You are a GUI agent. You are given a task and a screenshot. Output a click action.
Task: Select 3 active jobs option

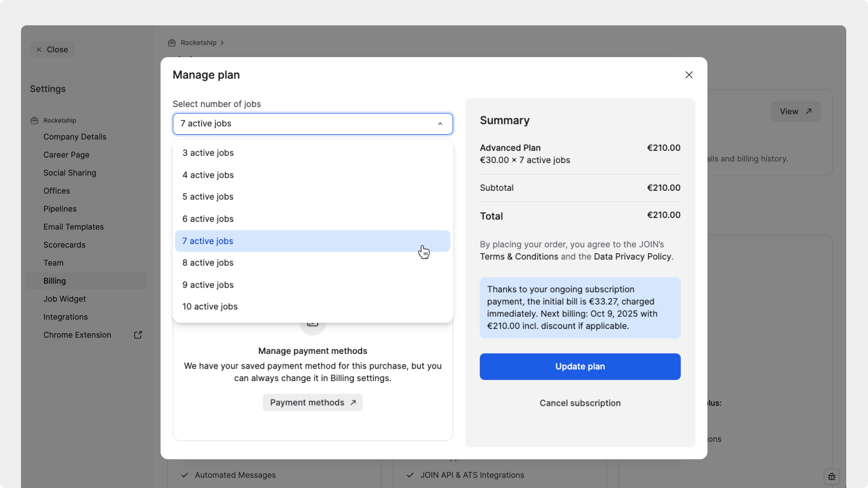208,153
